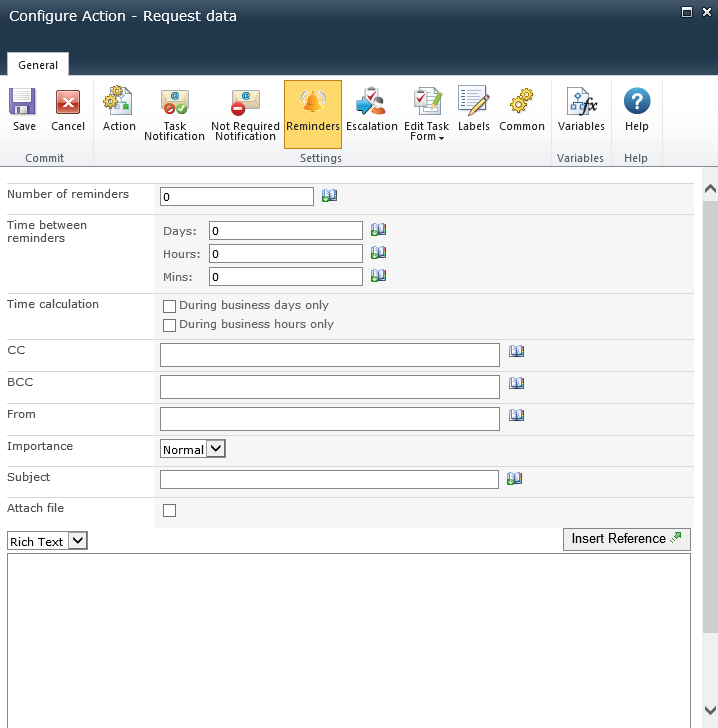Click the Save icon in ribbon
The image size is (718, 728).
24,111
